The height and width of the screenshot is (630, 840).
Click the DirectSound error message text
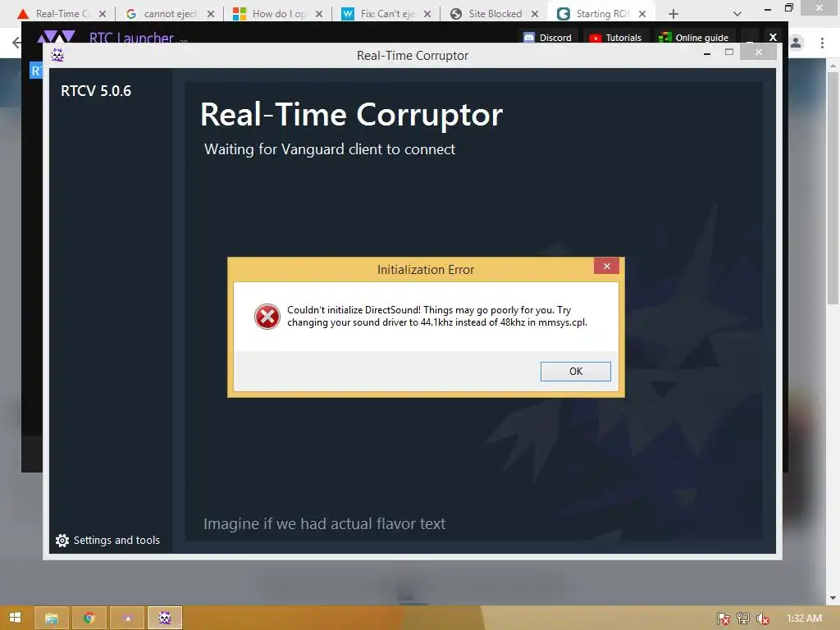click(437, 316)
